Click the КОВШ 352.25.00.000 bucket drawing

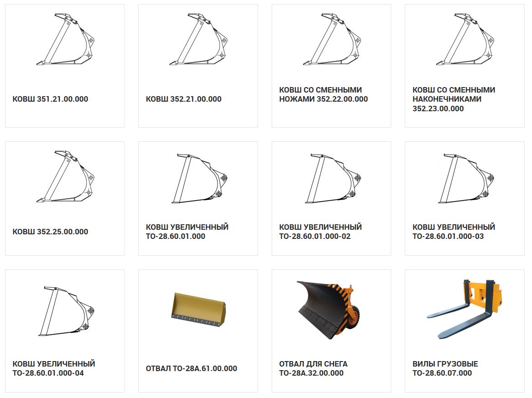65,176
